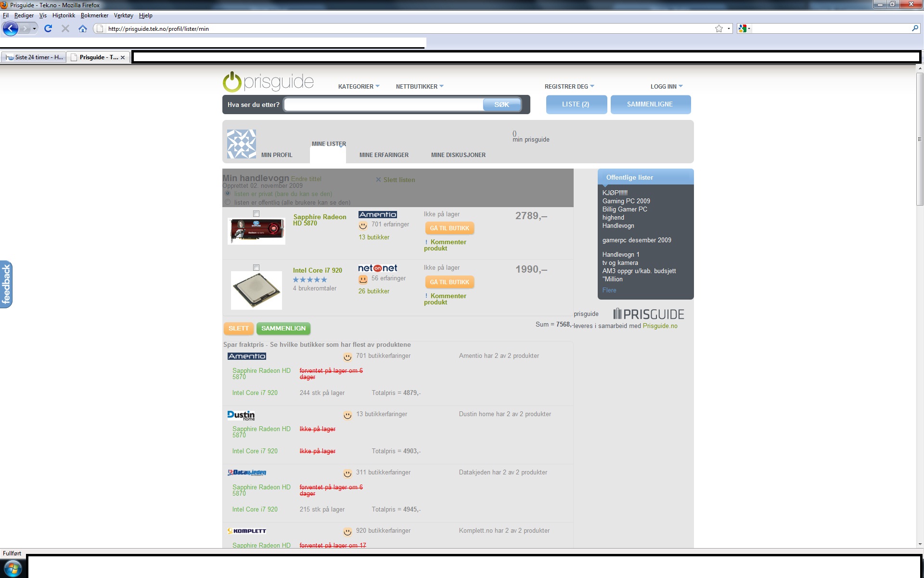Stop loading with the X toolbar icon
Screen dimensions: 924x578
coord(65,28)
